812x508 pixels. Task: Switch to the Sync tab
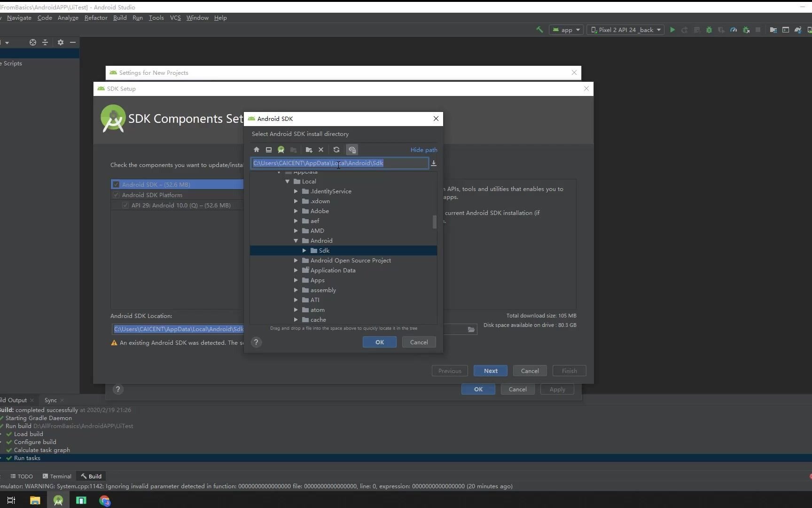50,400
